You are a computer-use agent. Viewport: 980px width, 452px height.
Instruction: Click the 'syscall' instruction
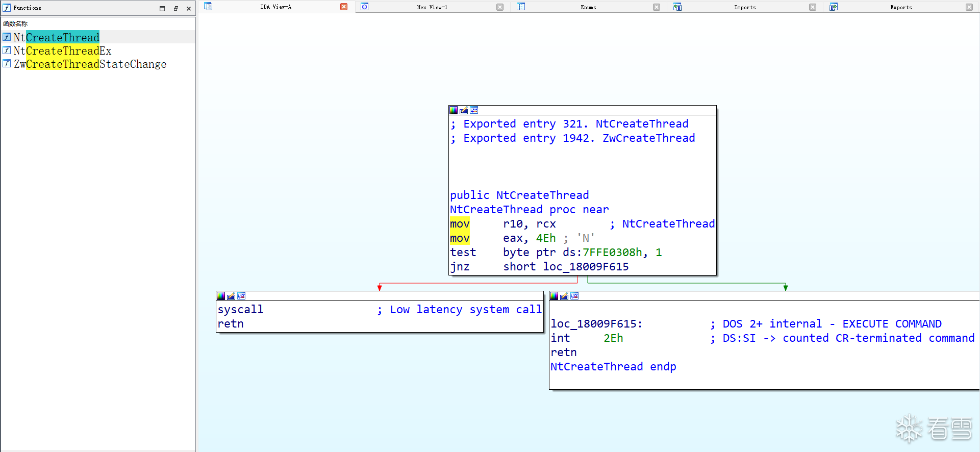coord(240,310)
